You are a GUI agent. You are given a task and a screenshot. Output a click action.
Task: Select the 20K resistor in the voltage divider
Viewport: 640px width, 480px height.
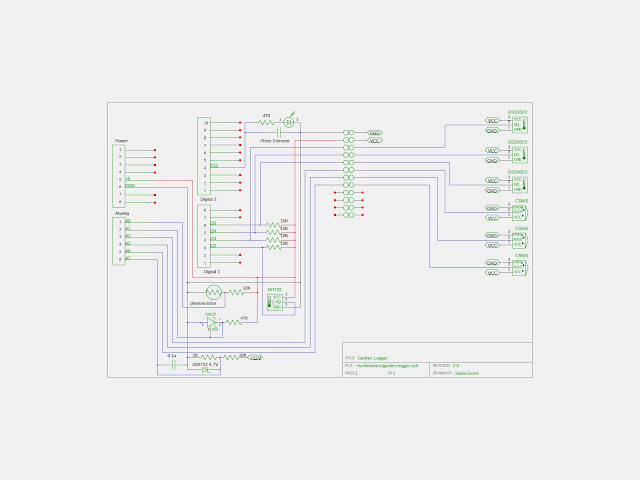tap(231, 358)
